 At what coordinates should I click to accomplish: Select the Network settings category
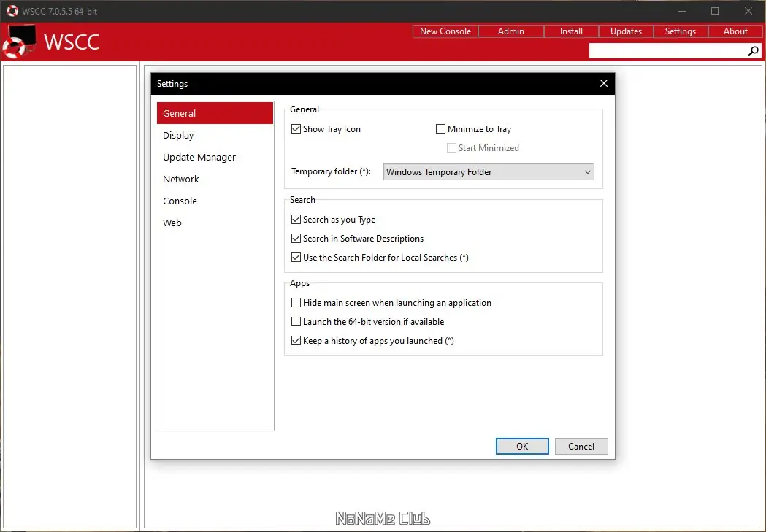180,179
